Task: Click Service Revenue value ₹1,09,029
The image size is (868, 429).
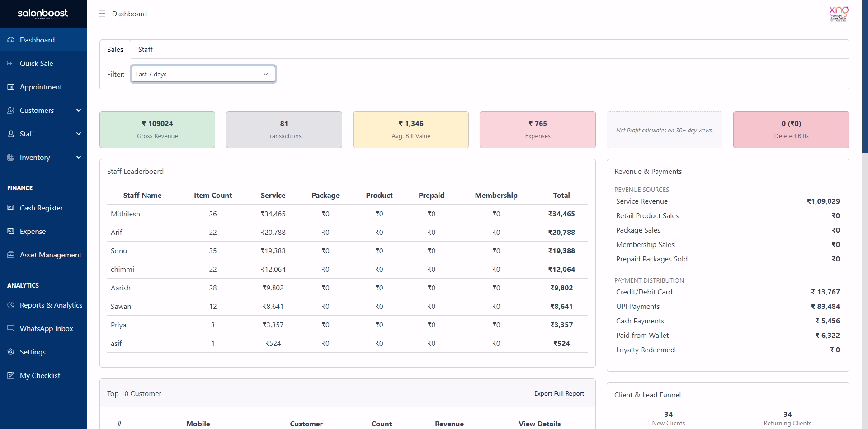Action: pos(823,201)
